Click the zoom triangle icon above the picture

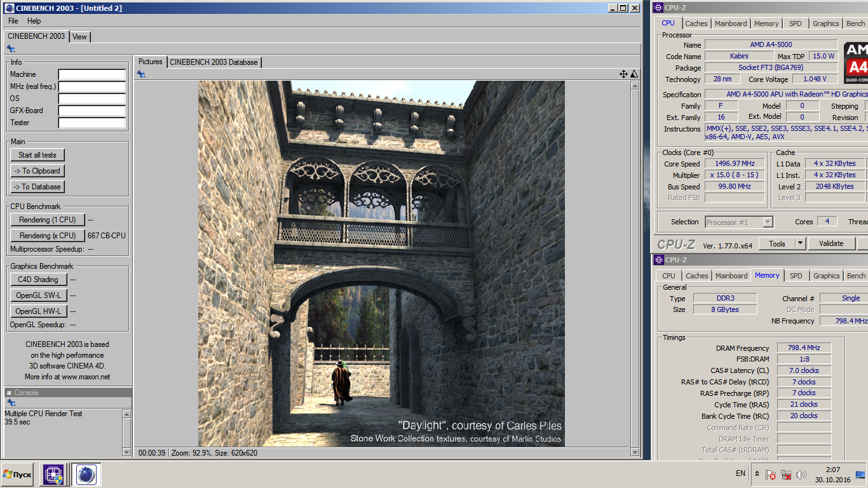coord(634,74)
